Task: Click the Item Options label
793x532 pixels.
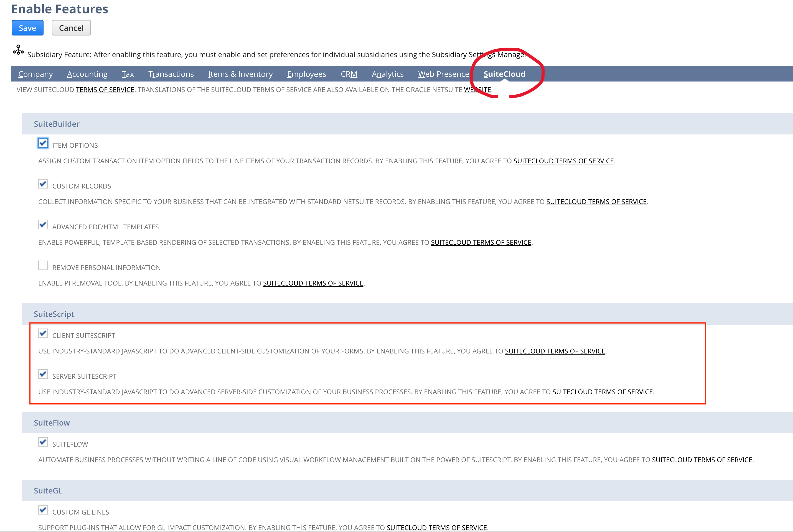Action: click(75, 146)
